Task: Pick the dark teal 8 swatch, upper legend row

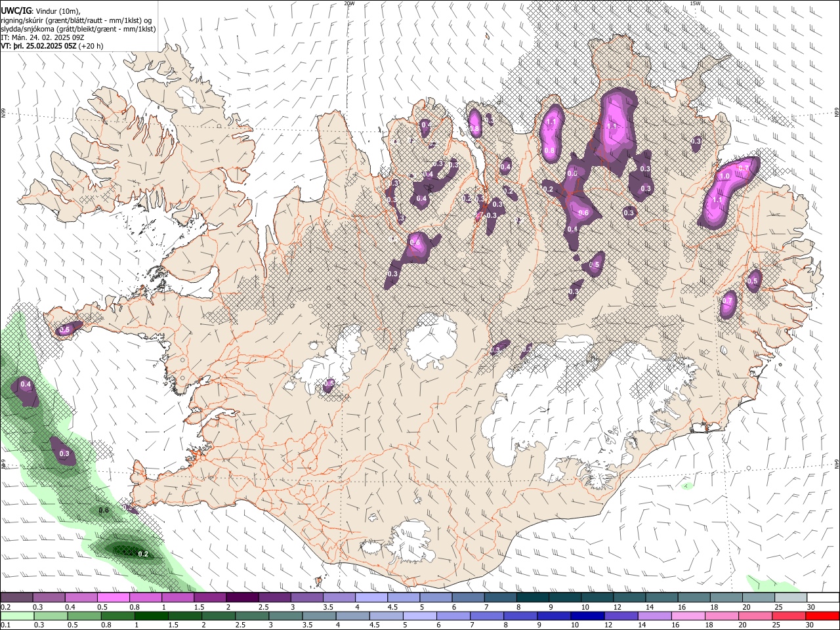Action: (x=533, y=597)
